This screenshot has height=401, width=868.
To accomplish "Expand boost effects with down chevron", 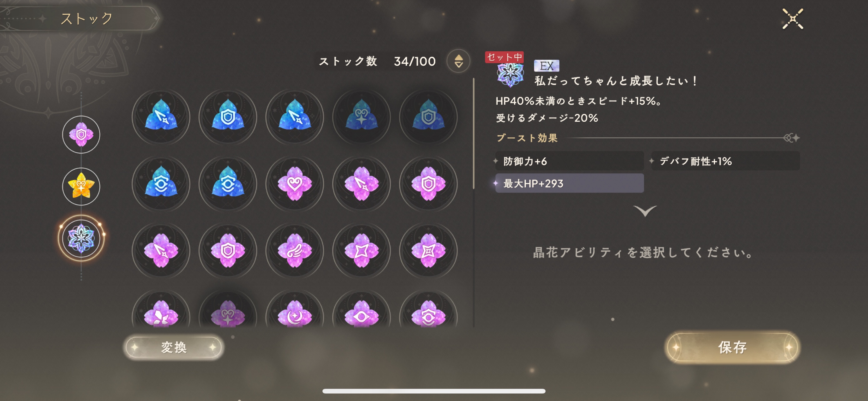I will tap(645, 211).
